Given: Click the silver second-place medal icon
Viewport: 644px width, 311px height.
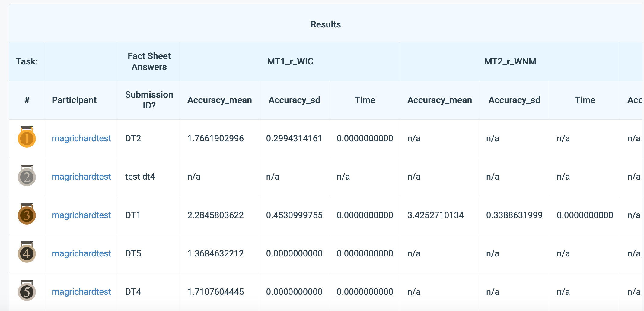Looking at the screenshot, I should coord(27,177).
